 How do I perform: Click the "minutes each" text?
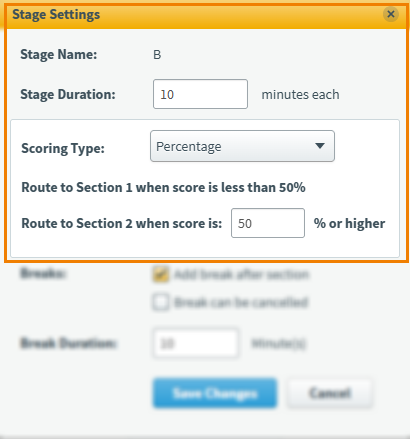click(300, 95)
